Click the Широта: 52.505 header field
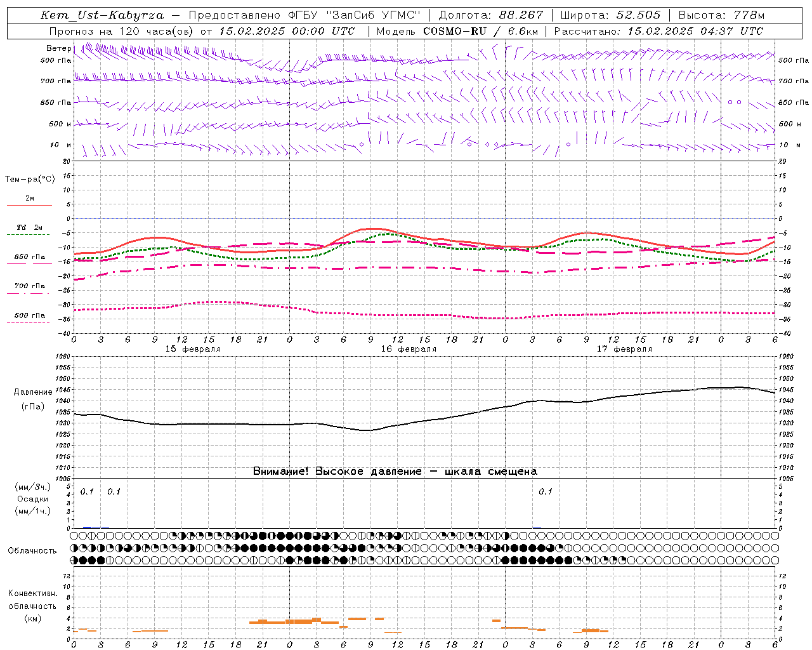The image size is (812, 650). 610,15
